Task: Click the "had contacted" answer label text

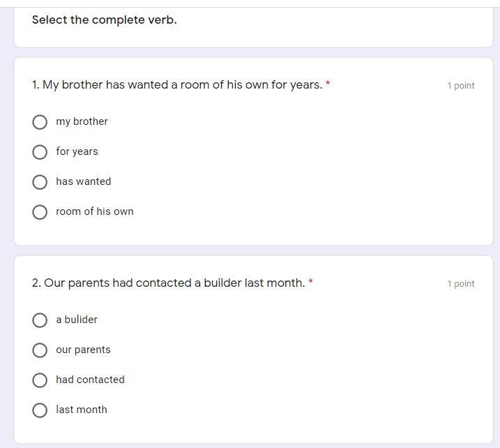Action: [91, 380]
